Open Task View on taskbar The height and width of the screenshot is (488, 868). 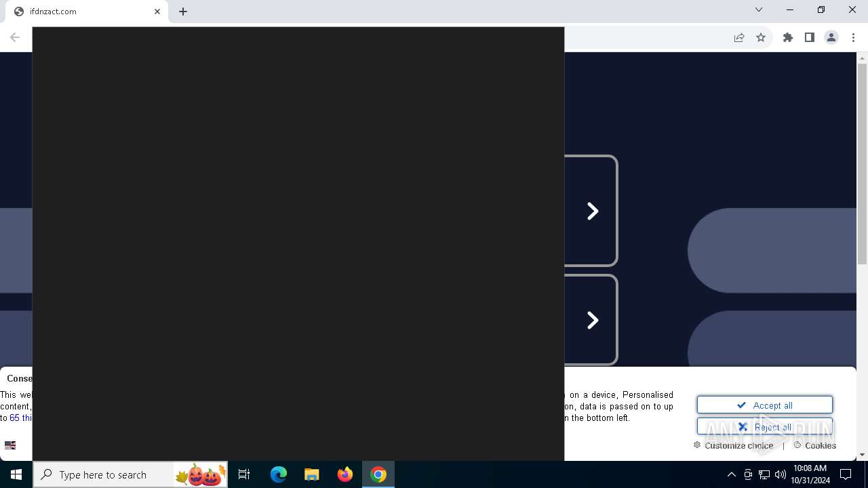(x=244, y=474)
